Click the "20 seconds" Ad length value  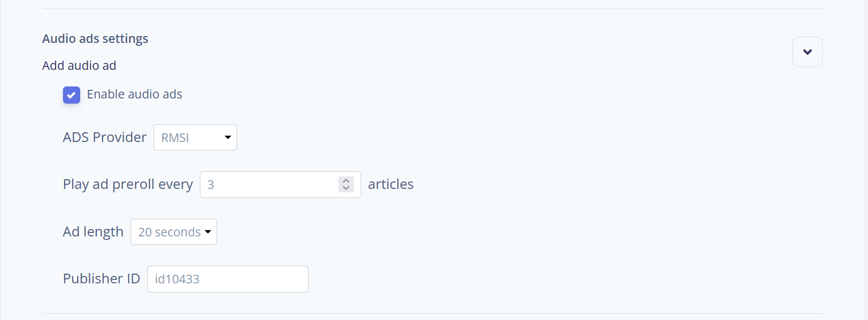(169, 232)
